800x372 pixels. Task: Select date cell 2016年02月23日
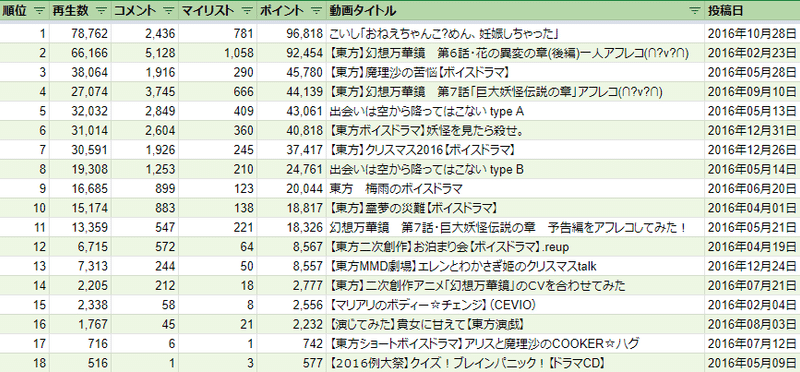click(752, 53)
